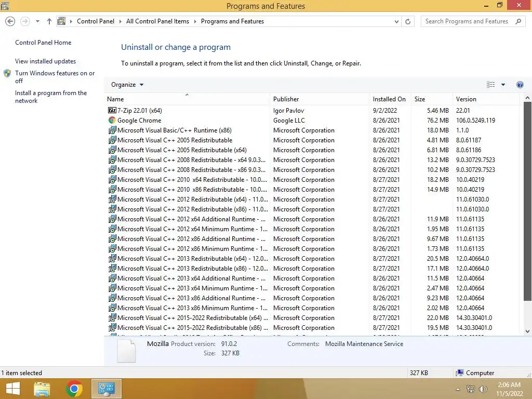Click the Igor Pavlov publisher cell
The image size is (532, 399).
288,111
